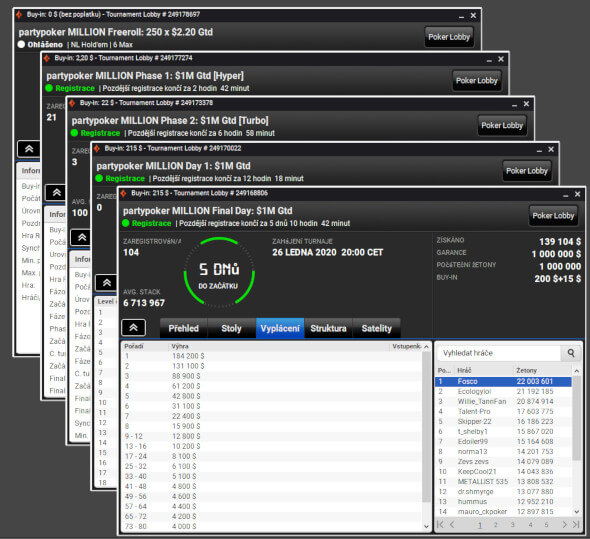The image size is (590, 539).
Task: Open page 2 of player list
Action: pos(496,525)
